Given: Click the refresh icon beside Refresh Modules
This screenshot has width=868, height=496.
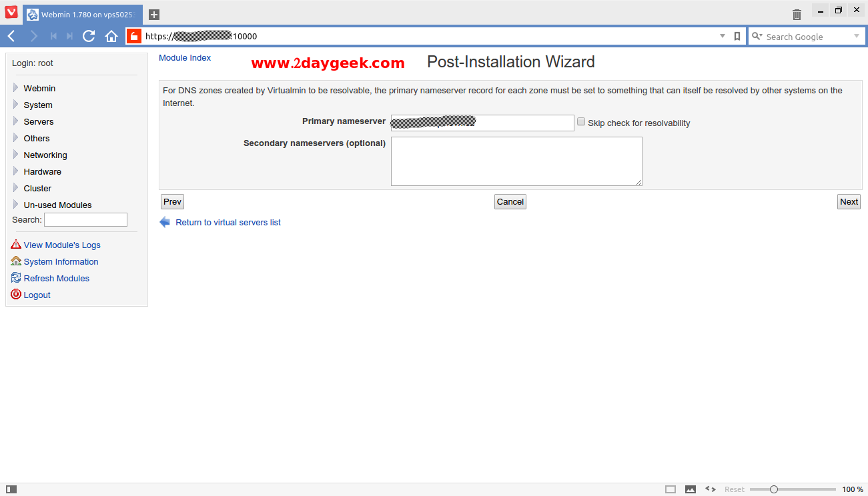Looking at the screenshot, I should 16,277.
